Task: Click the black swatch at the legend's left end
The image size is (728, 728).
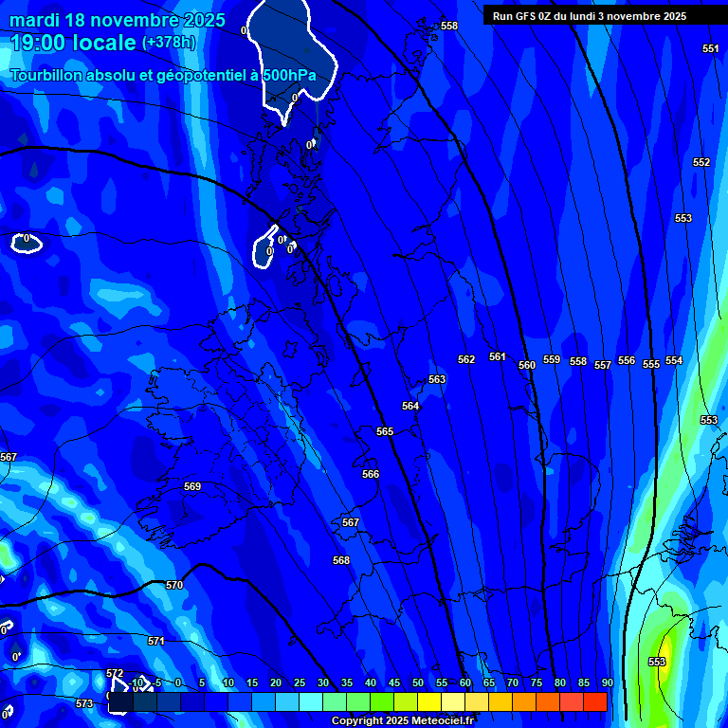Action: point(120,702)
